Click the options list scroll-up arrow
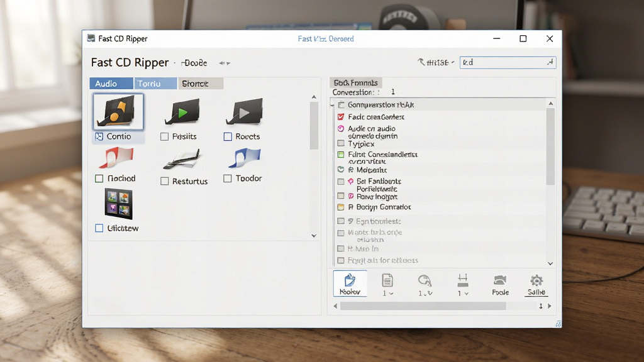Screen dimensions: 644x362 pos(551,104)
